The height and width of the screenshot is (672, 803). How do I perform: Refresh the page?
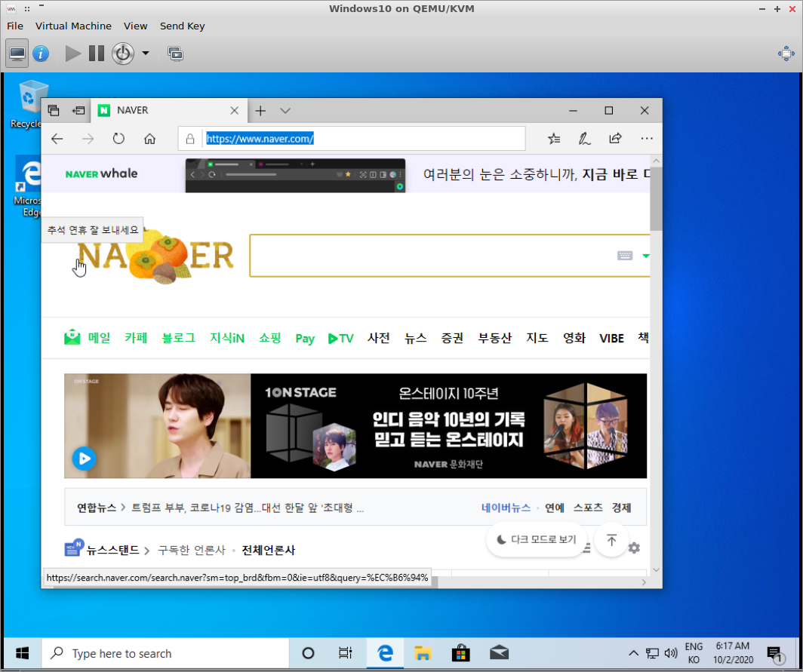coord(118,139)
